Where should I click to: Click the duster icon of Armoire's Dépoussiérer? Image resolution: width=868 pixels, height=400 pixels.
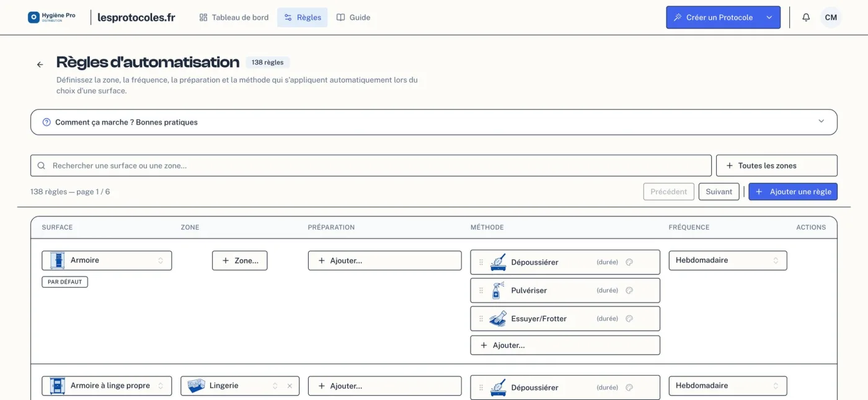point(498,262)
